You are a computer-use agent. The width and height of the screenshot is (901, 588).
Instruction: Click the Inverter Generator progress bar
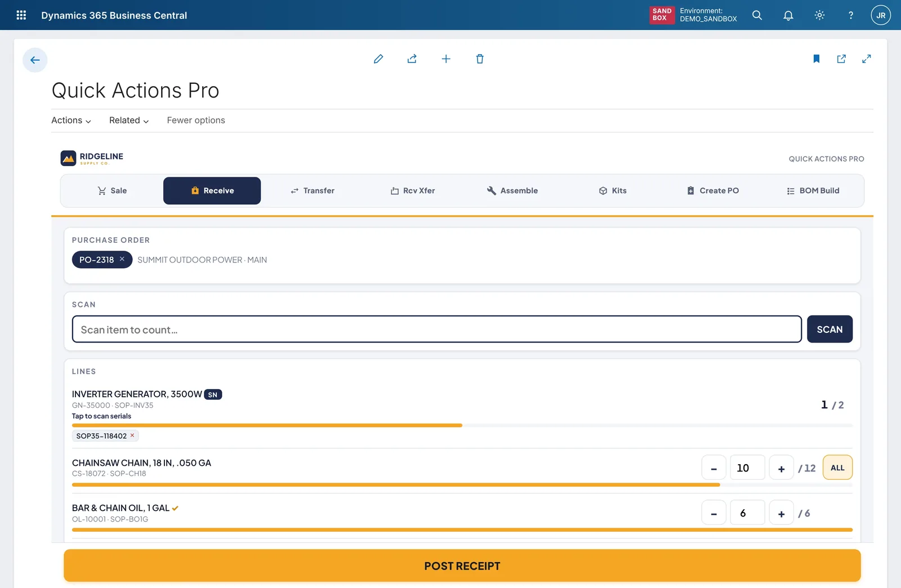tap(462, 425)
